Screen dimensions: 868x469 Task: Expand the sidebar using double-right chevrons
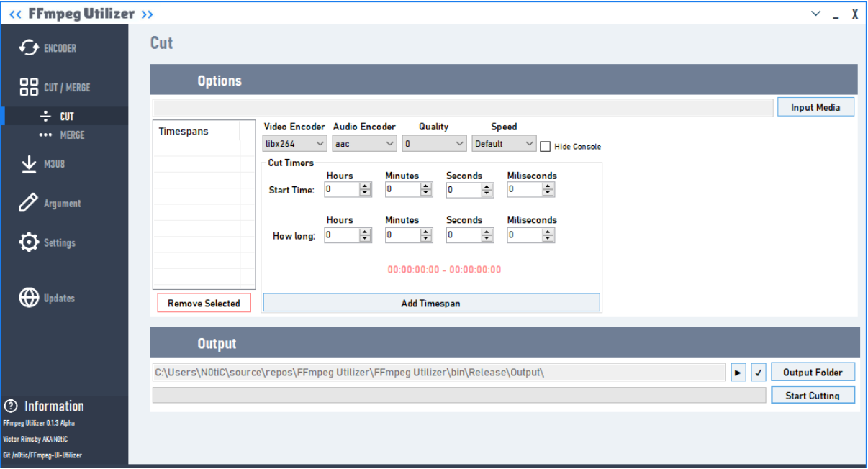146,13
